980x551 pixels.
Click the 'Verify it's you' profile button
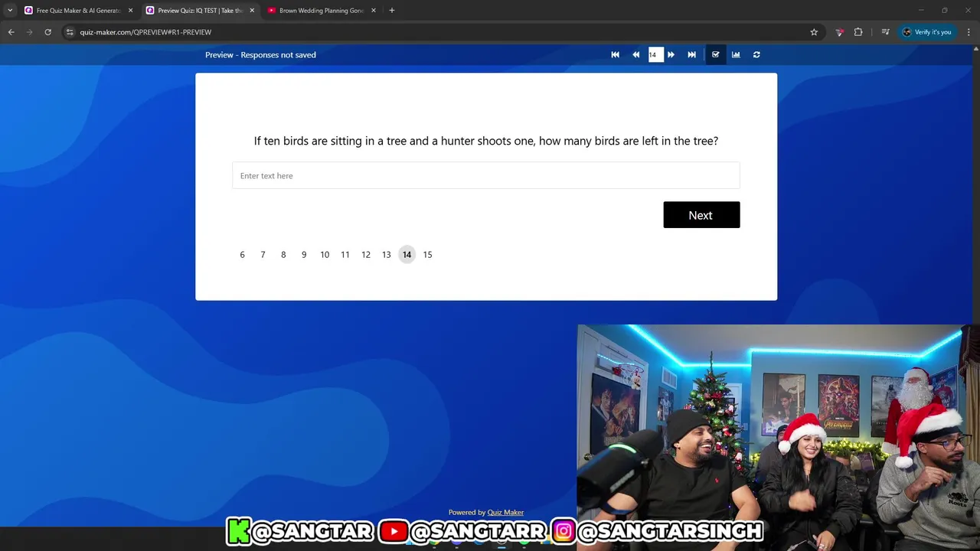pyautogui.click(x=927, y=32)
